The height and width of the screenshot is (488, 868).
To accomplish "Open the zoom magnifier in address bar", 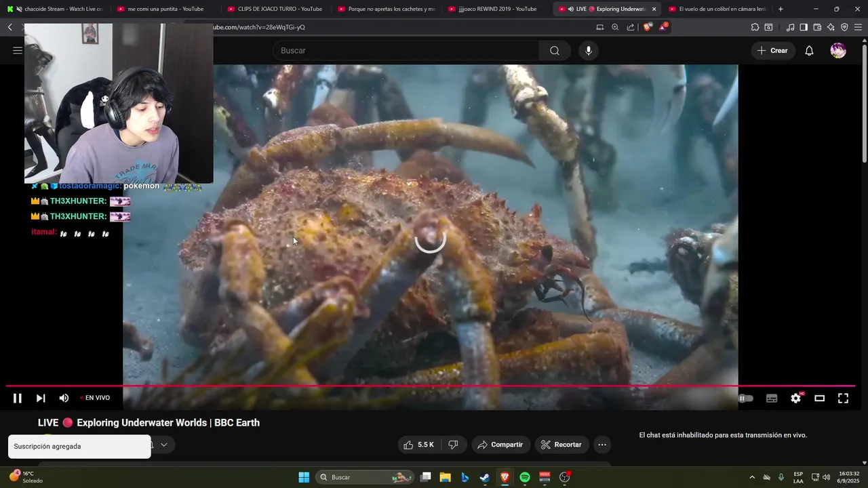I will click(x=615, y=27).
